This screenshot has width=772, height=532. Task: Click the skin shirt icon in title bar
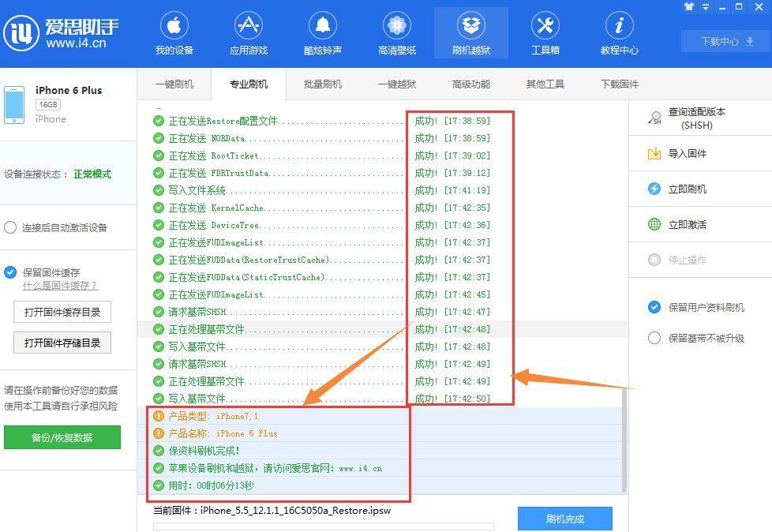coord(689,6)
